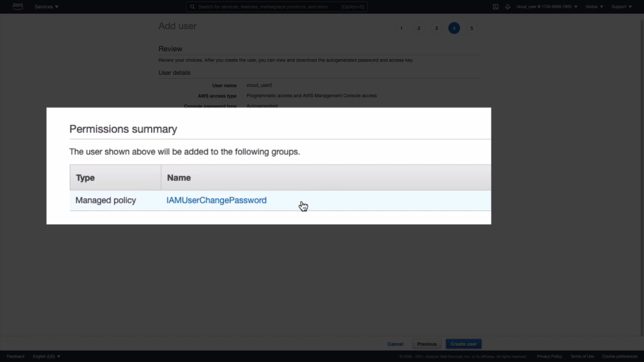Open the CloudShell terminal icon
The height and width of the screenshot is (362, 644).
coord(495,7)
